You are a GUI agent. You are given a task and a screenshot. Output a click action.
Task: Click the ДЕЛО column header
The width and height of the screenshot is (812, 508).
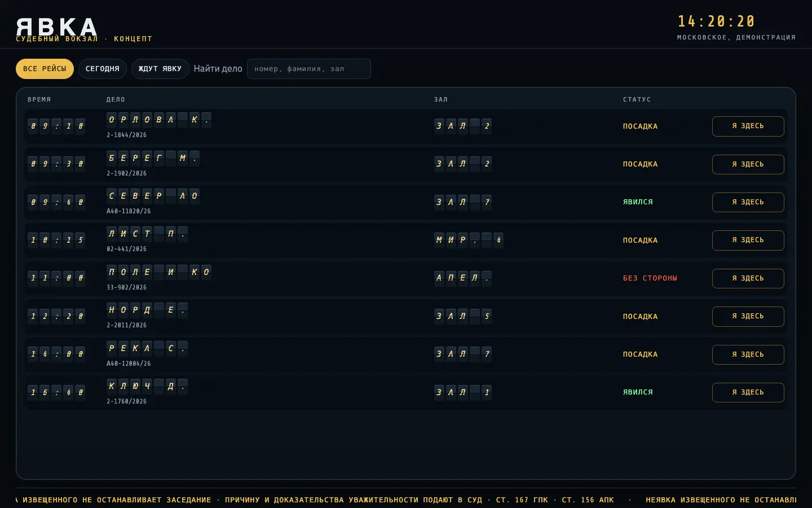(x=116, y=99)
